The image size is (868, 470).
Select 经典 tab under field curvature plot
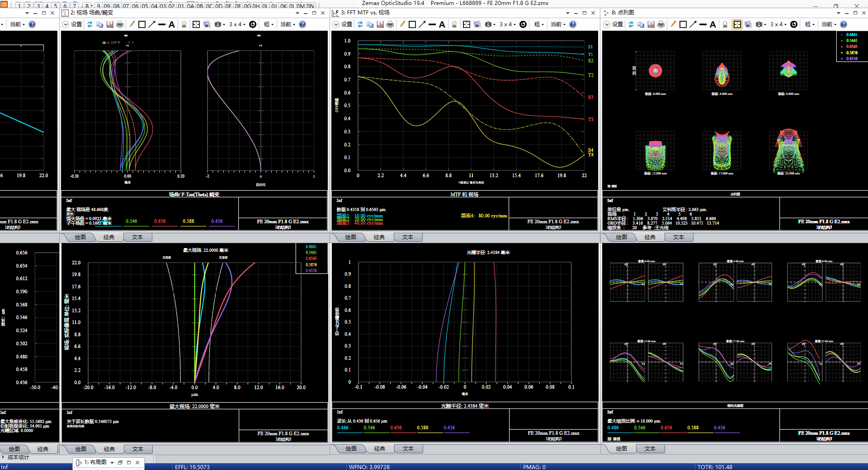coord(109,237)
